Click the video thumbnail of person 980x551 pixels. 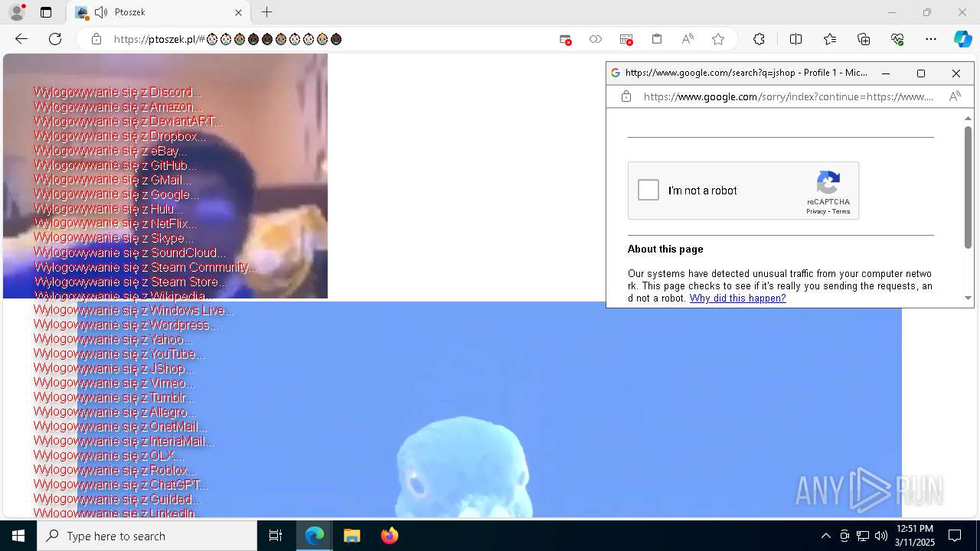[165, 176]
